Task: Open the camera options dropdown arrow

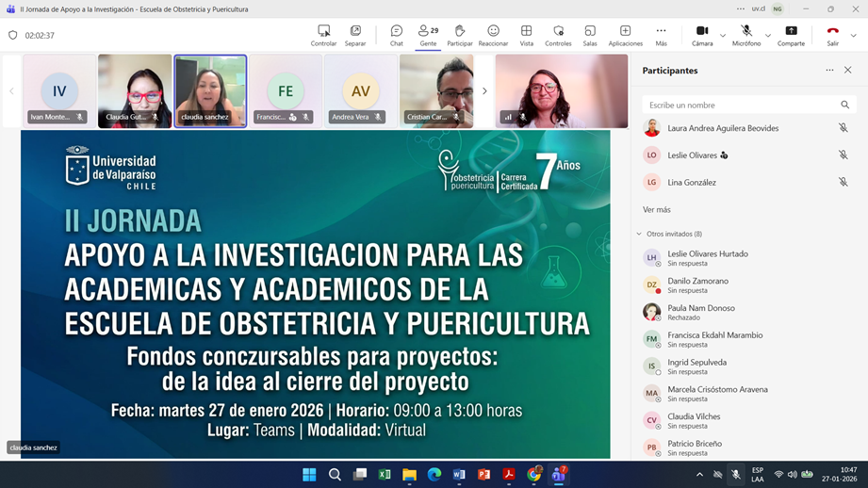Action: [x=723, y=36]
